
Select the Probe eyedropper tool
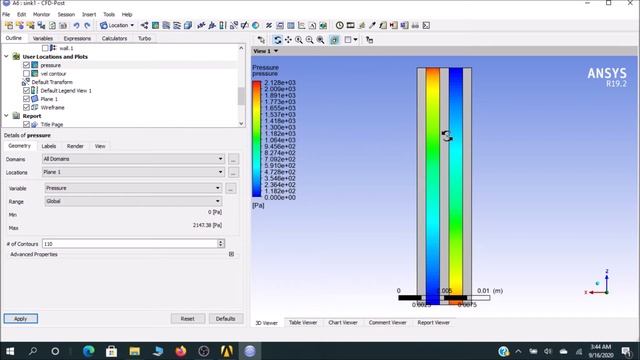pos(372,25)
